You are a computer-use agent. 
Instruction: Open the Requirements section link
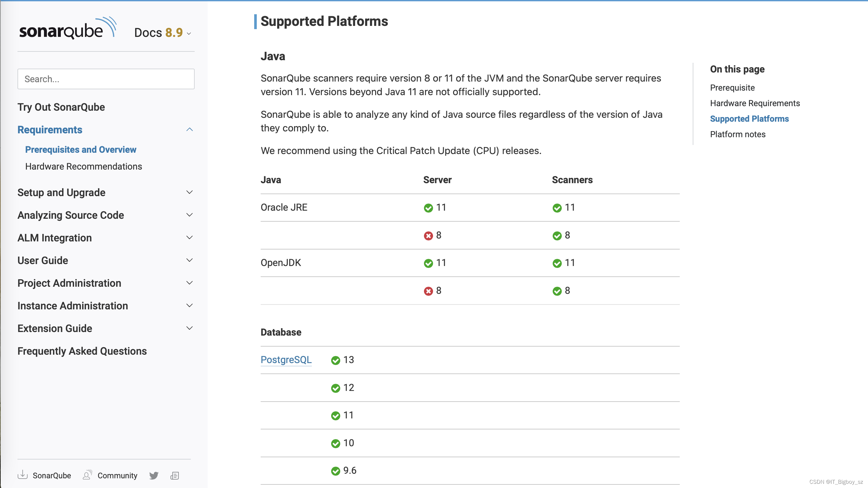(x=50, y=129)
